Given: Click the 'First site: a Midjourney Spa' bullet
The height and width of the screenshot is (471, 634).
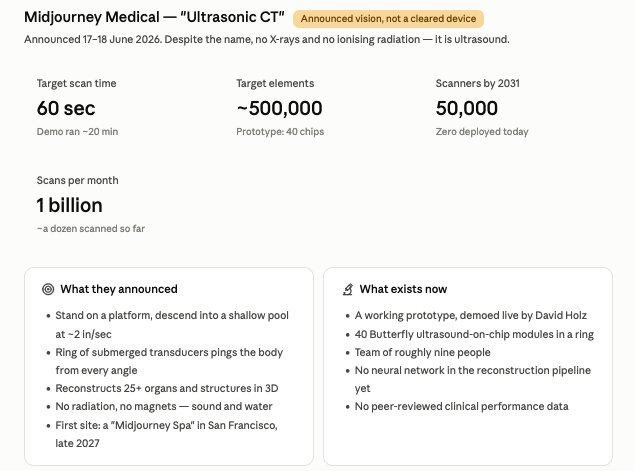Looking at the screenshot, I should pyautogui.click(x=167, y=434).
